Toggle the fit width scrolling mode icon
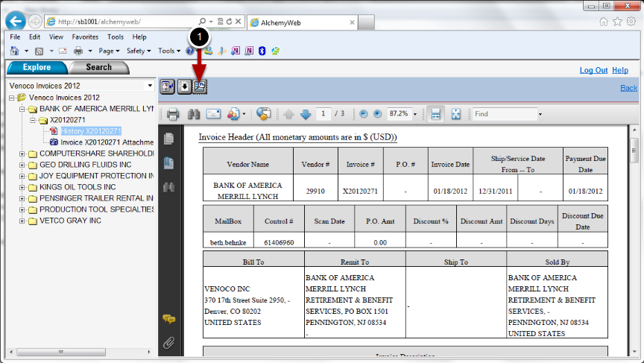Viewport: 644px width, 363px height. [436, 114]
